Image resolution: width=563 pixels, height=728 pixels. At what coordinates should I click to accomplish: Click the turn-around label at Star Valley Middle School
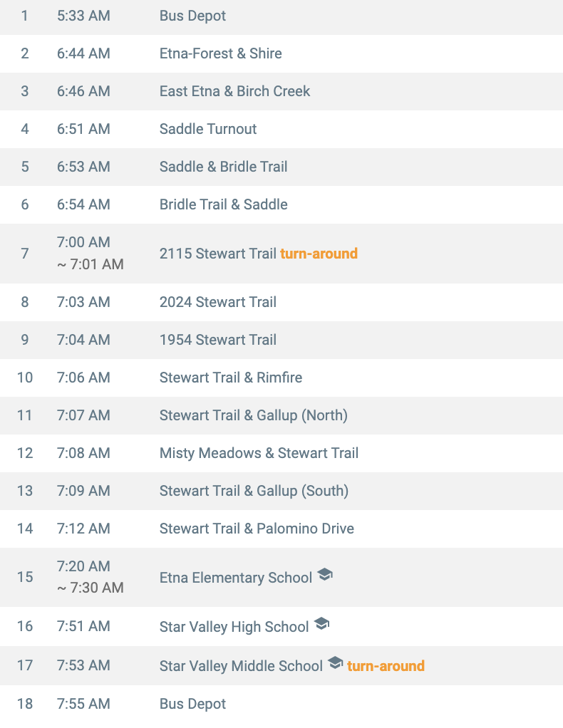pyautogui.click(x=386, y=666)
